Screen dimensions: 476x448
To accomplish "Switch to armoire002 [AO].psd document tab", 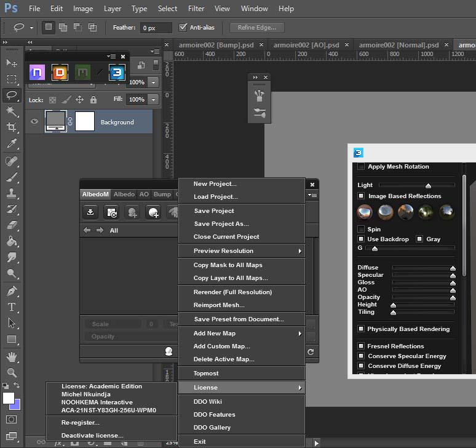I will (306, 46).
